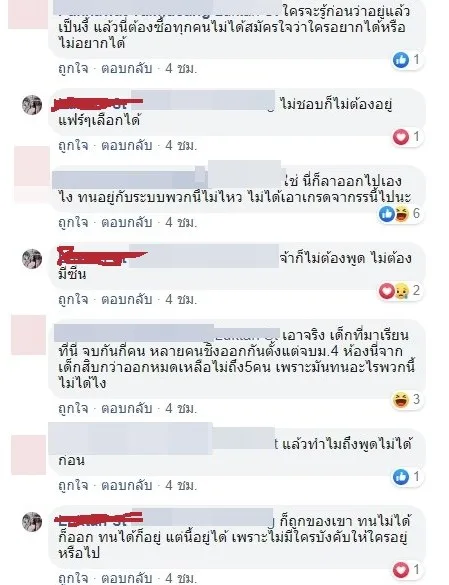Click ถูกใจ under 'แล้วทำไมถึงพูดไม่ได้ก่อน' comment
Screen dimensions: 449x585
click(73, 485)
